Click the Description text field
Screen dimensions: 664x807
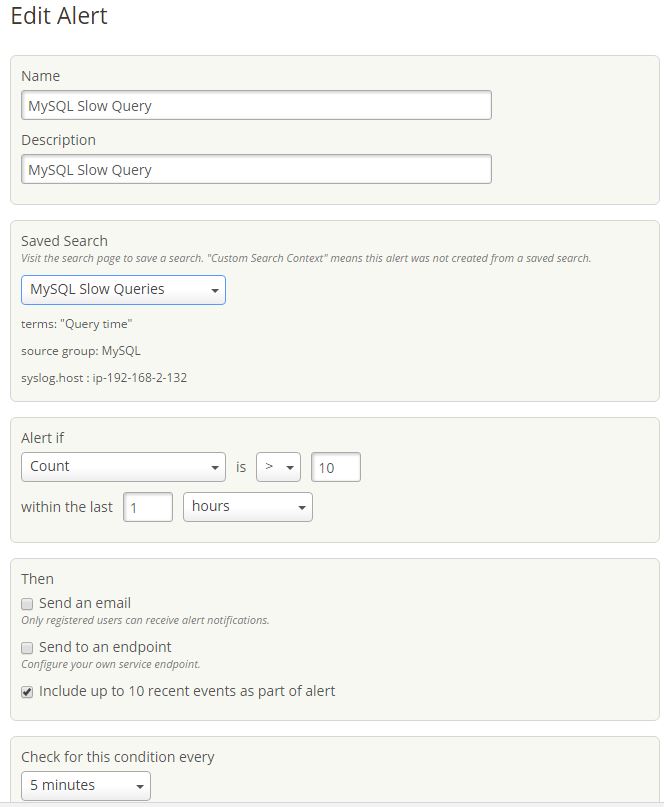(x=255, y=169)
